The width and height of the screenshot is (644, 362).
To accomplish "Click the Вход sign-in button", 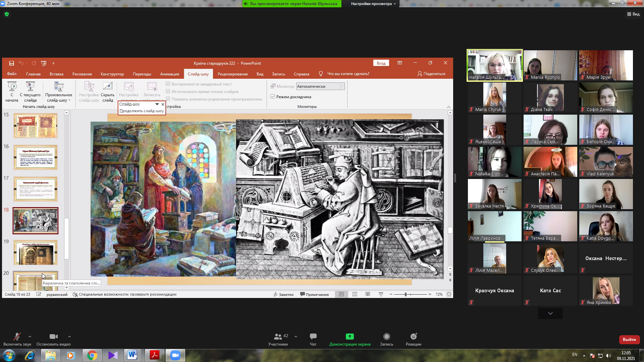I will tap(381, 63).
